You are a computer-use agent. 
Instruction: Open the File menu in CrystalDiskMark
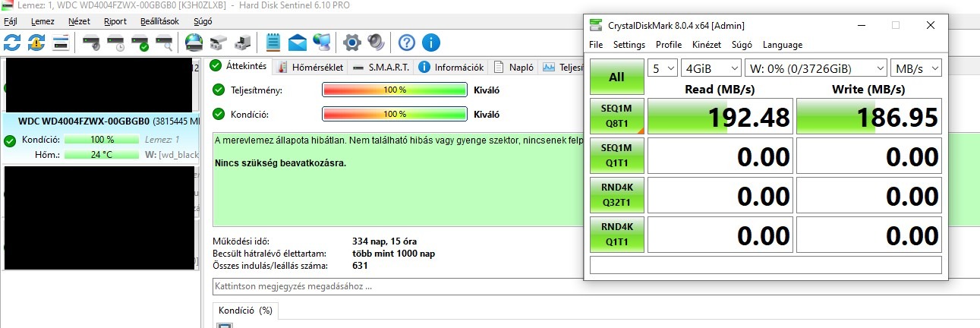pos(597,45)
